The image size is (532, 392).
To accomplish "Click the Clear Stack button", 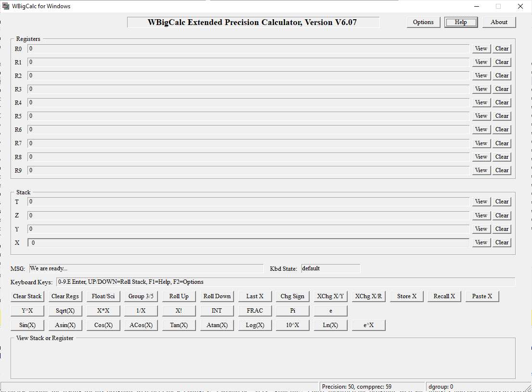I will pos(27,296).
